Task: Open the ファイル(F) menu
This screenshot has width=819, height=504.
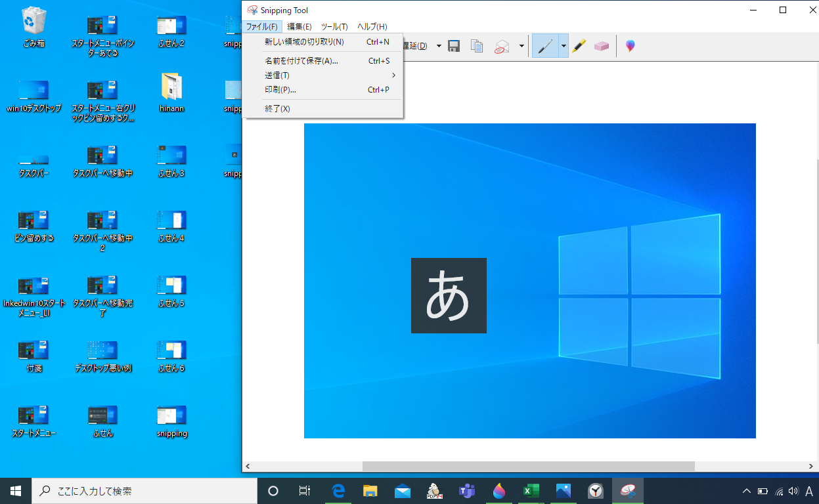Action: click(262, 26)
